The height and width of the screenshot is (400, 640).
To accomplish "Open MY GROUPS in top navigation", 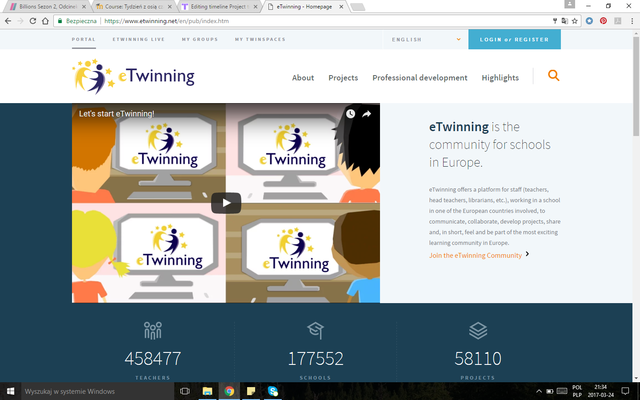I will [200, 40].
